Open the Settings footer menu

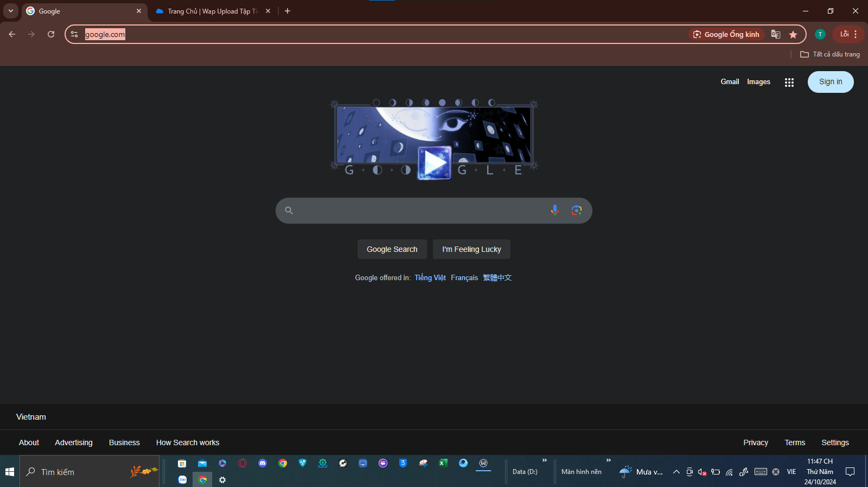(x=835, y=442)
